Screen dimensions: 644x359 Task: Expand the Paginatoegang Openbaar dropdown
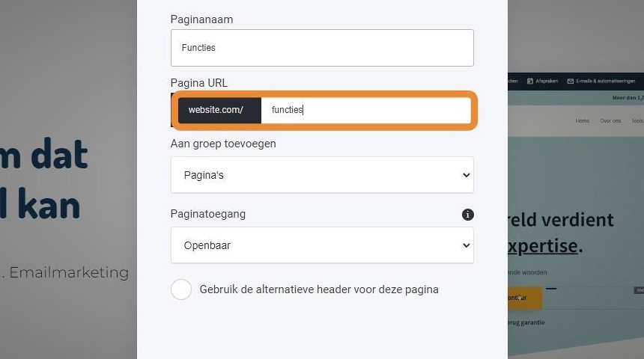322,245
